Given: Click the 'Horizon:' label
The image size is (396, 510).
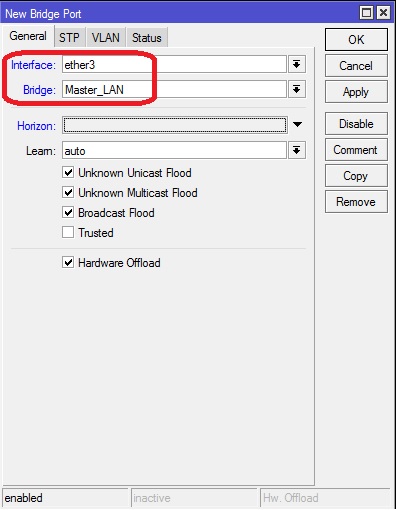Looking at the screenshot, I should pyautogui.click(x=36, y=126).
